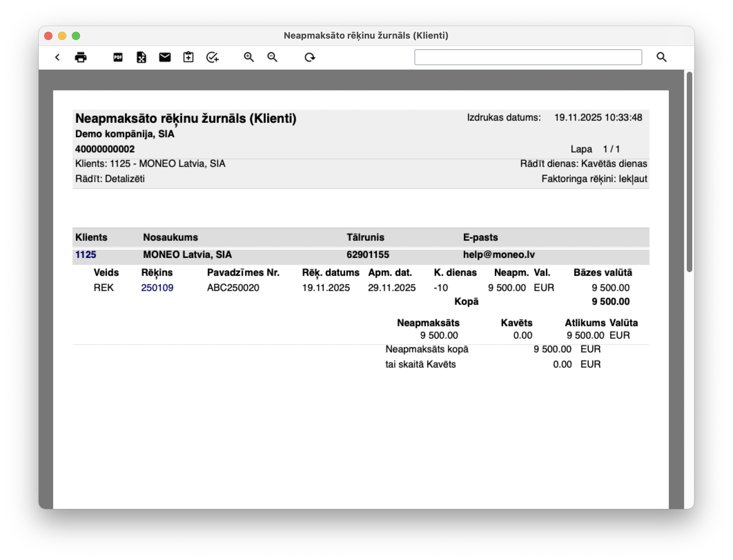Click the yellow minimize window button
Screen dimensions: 733x560
point(62,36)
